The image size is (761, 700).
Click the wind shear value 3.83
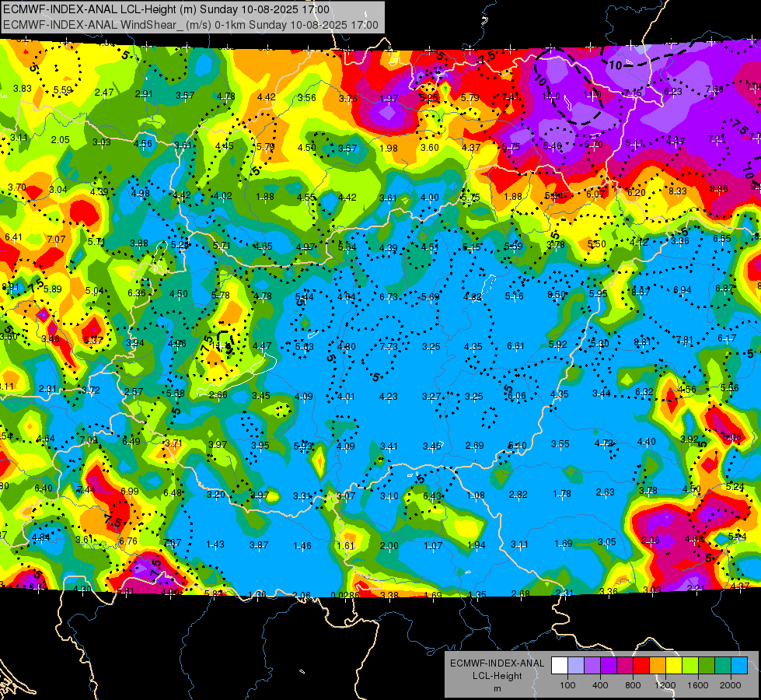point(23,89)
